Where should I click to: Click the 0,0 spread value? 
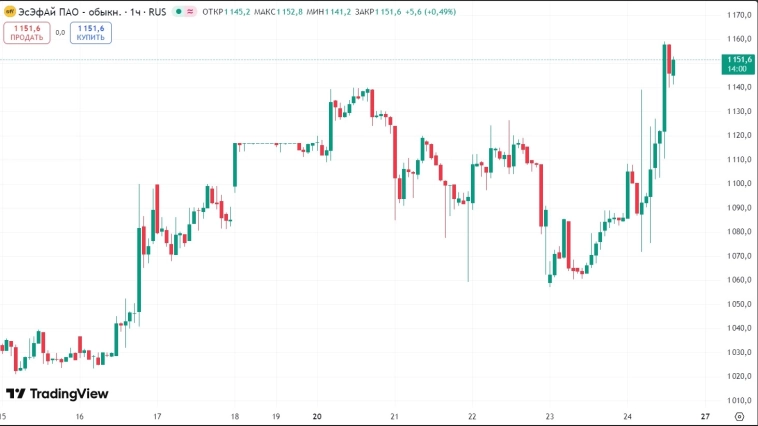tap(60, 33)
